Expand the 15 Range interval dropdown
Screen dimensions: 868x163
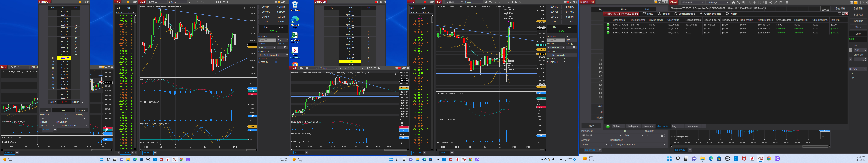pos(728,2)
